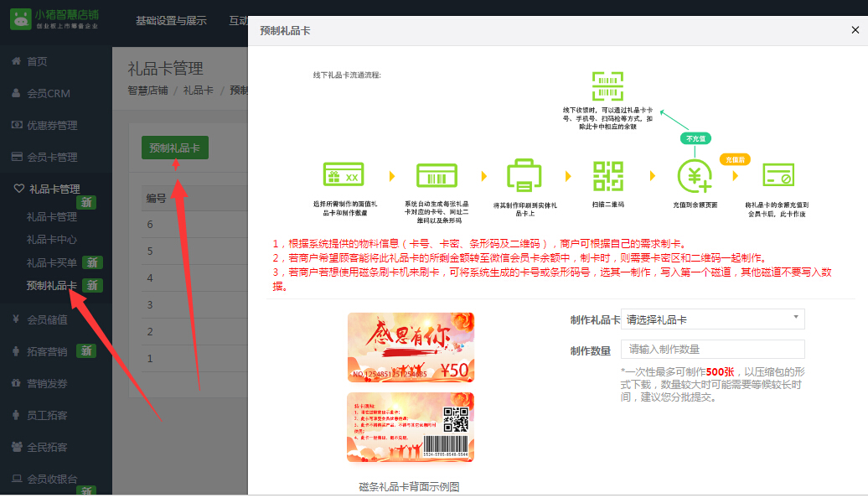This screenshot has height=498, width=868.
Task: Close the 预制礼品卡 dialog
Action: click(x=855, y=30)
